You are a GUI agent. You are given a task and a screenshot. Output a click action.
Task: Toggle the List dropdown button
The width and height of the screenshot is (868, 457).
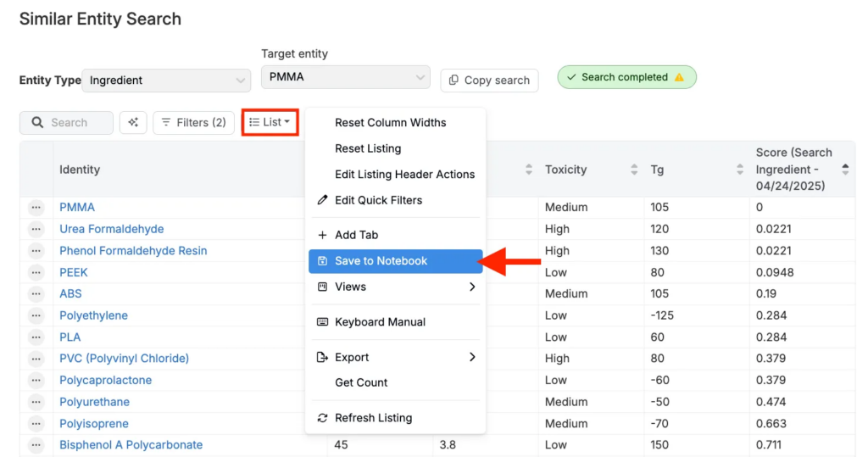point(270,122)
